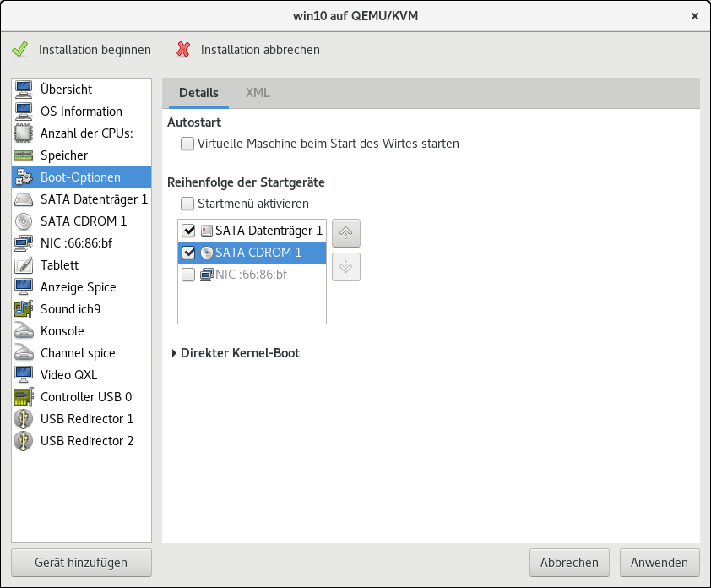Open USB Redirector 1 entry text
The width and height of the screenshot is (711, 588).
click(x=87, y=419)
